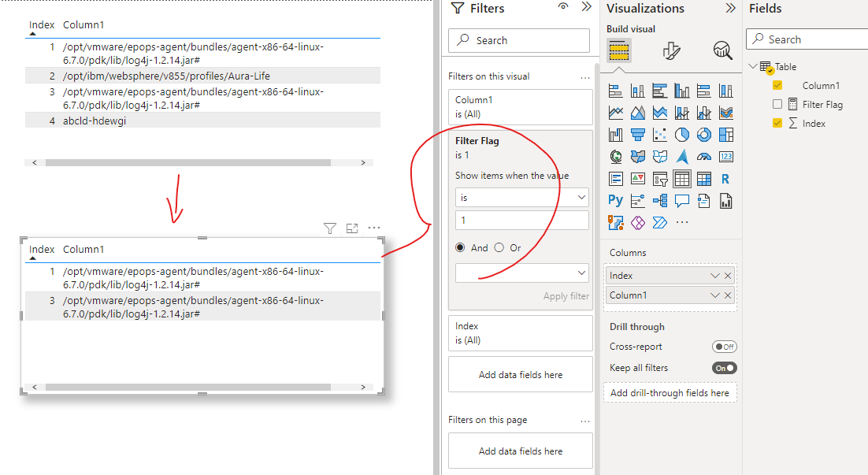Switch to Format visual tab
Screen dimensions: 868x475
[x=671, y=51]
